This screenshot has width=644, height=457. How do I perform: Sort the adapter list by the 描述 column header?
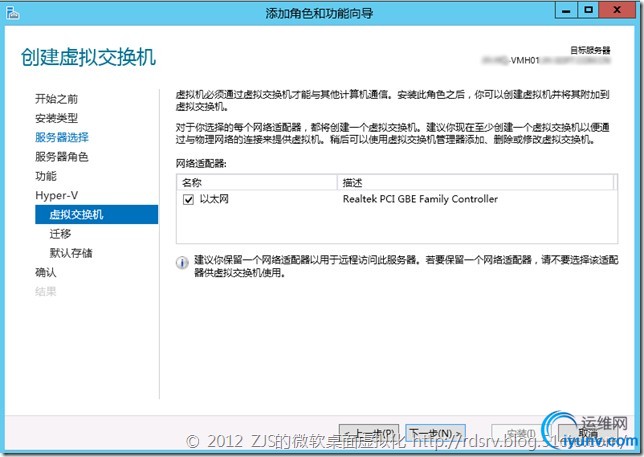pyautogui.click(x=475, y=183)
